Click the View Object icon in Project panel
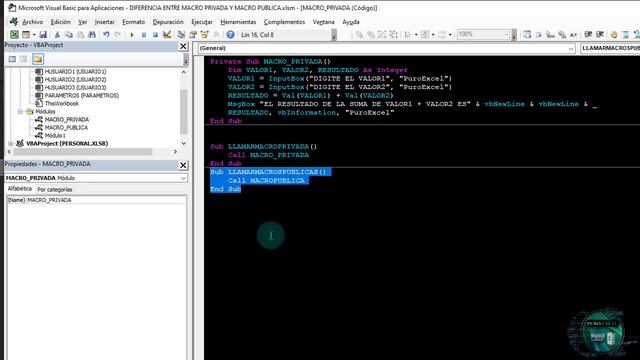 [x=24, y=59]
